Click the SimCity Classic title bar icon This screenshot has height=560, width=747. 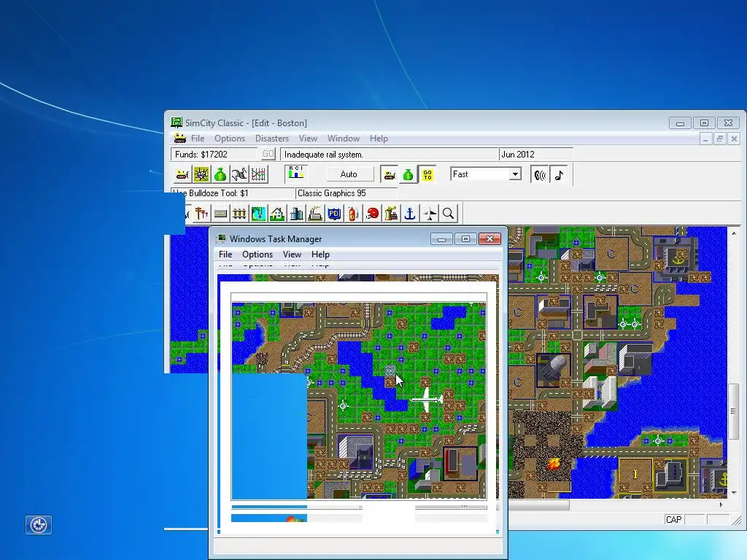pos(177,122)
